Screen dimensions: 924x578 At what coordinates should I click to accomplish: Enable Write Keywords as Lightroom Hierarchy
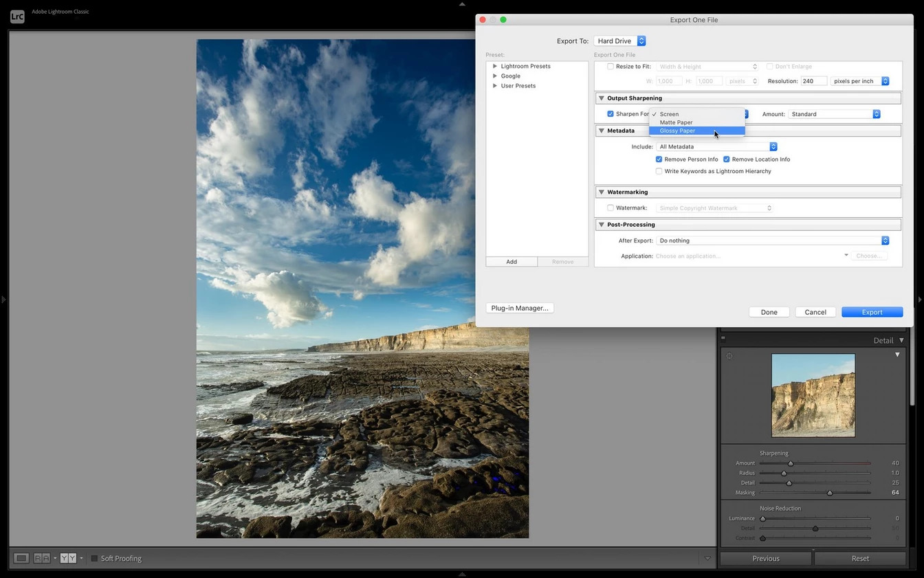(x=659, y=171)
